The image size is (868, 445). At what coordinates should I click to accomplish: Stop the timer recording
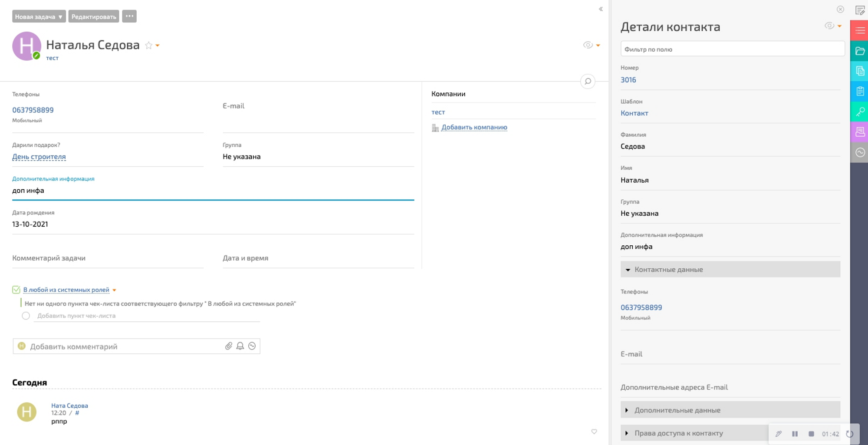[811, 434]
